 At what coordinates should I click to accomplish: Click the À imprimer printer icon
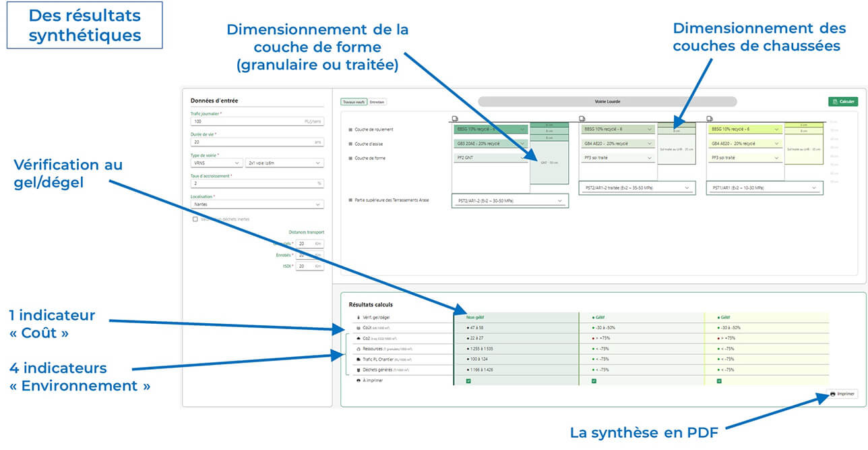(x=358, y=381)
